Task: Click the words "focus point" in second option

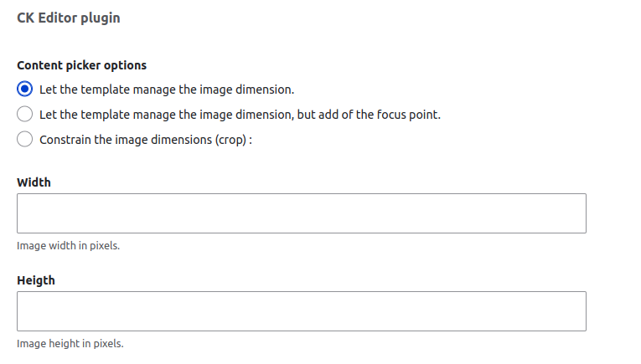Action: click(406, 114)
